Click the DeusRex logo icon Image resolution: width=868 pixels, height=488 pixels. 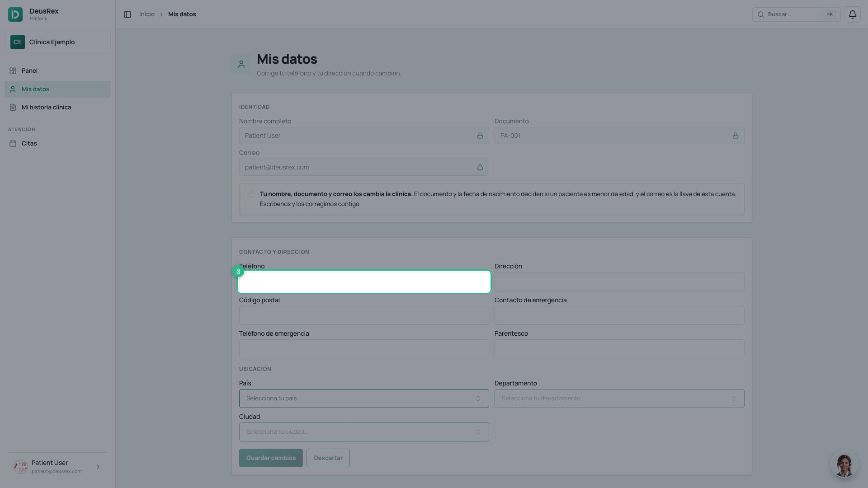tap(15, 14)
